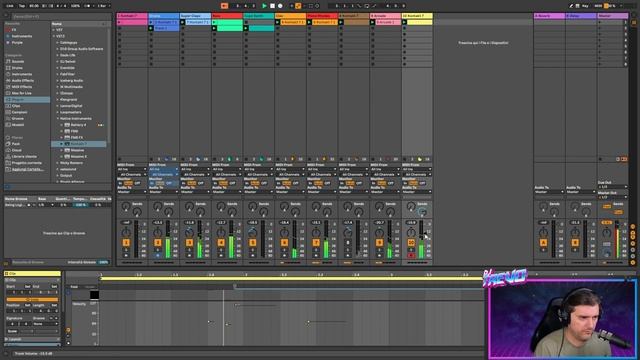Click the clip Loop button
The image size is (640, 360).
pos(32,300)
